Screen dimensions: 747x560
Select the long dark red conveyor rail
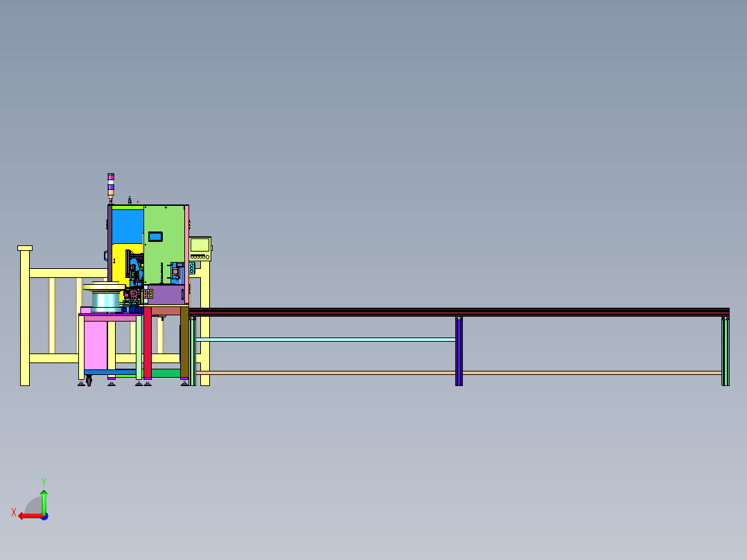coord(459,312)
